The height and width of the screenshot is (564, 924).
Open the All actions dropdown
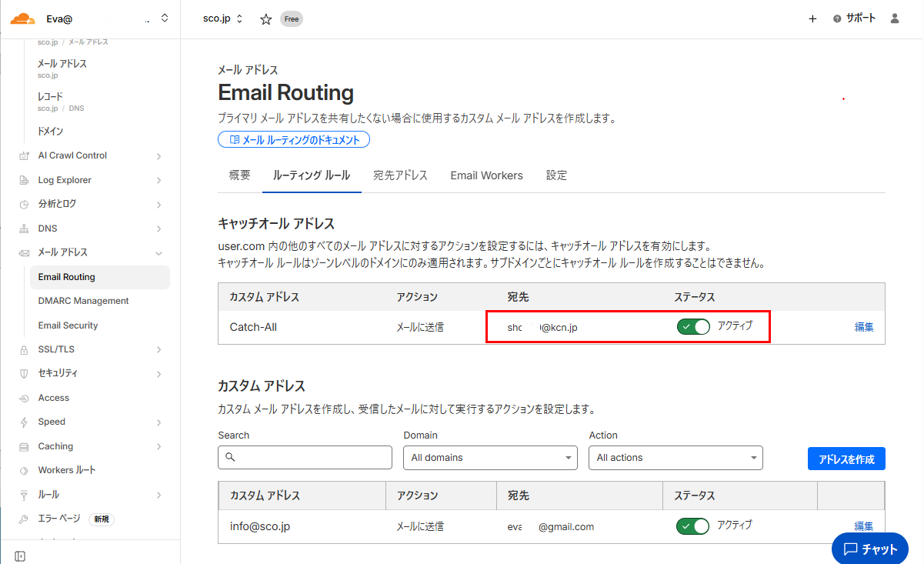675,458
